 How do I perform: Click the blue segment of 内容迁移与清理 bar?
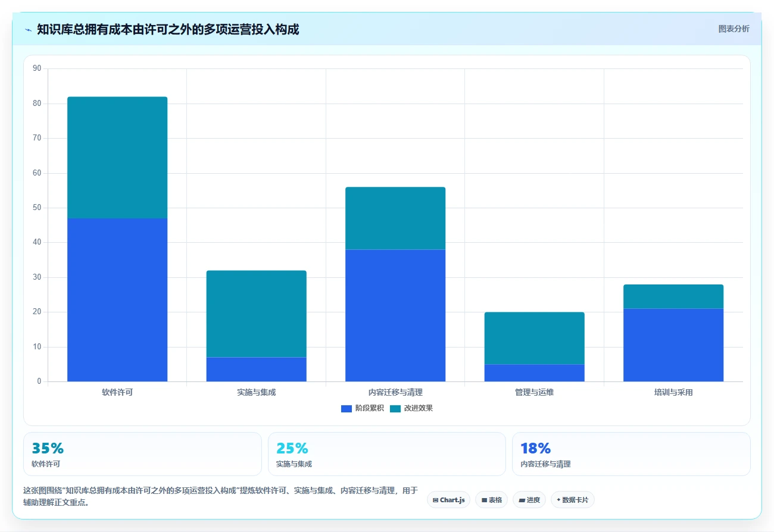[x=395, y=315]
